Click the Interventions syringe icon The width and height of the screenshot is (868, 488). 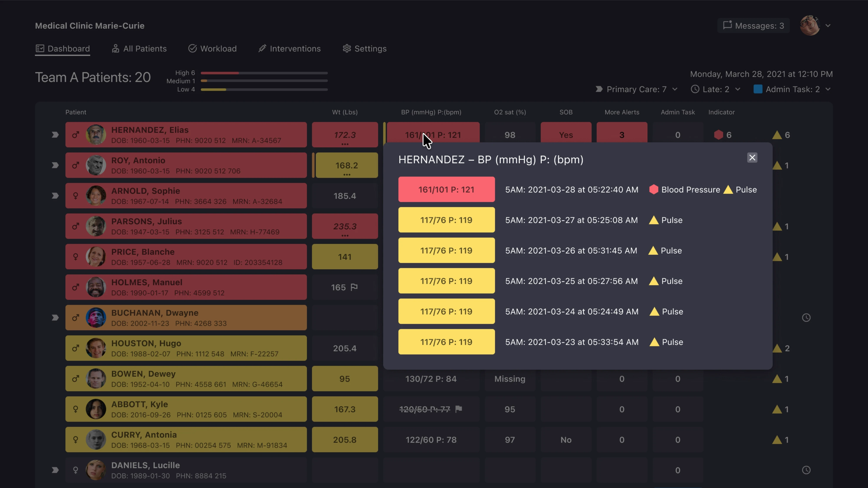tap(262, 49)
